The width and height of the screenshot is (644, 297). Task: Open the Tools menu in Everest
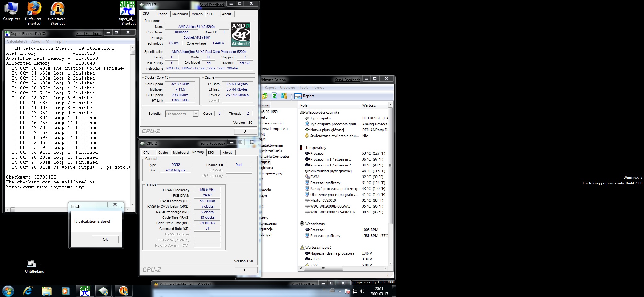[x=303, y=88]
